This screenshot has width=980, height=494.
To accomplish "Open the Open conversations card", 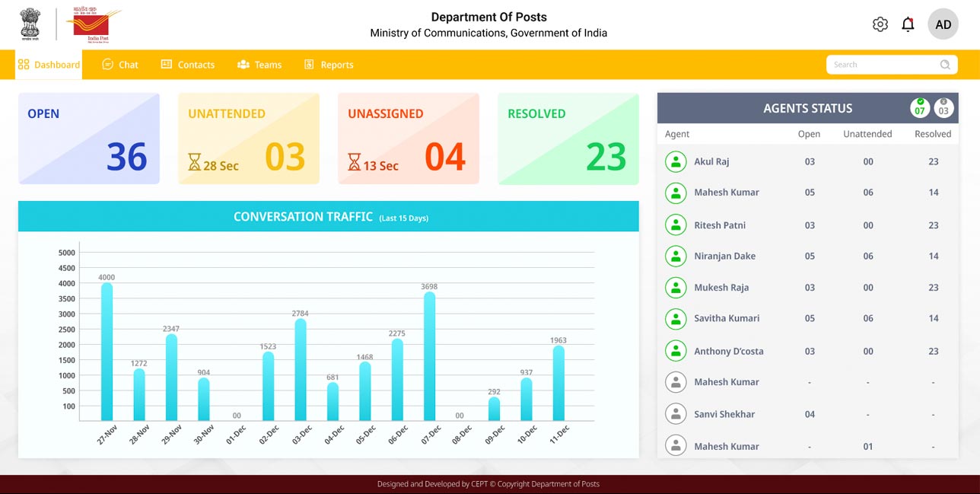I will point(89,139).
